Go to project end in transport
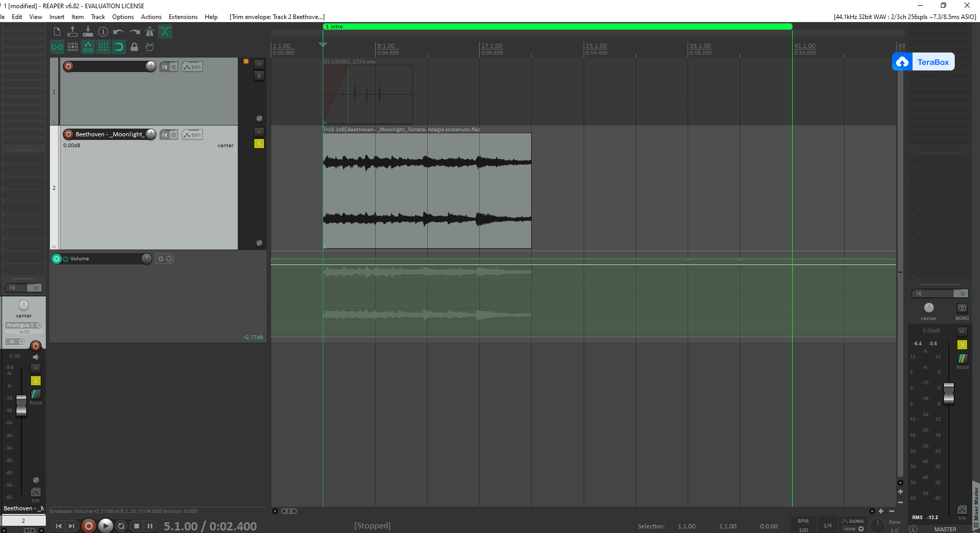 [x=72, y=526]
